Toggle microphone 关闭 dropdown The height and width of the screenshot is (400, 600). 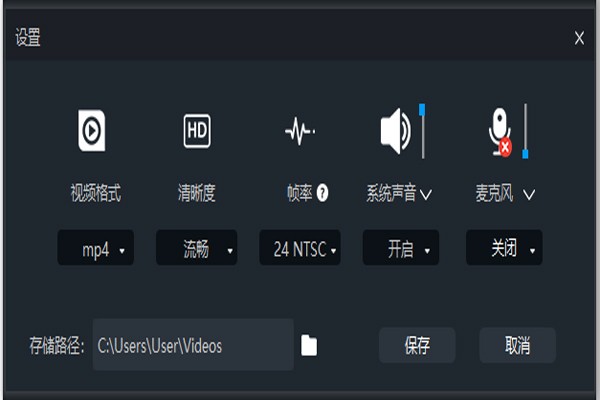pyautogui.click(x=504, y=249)
